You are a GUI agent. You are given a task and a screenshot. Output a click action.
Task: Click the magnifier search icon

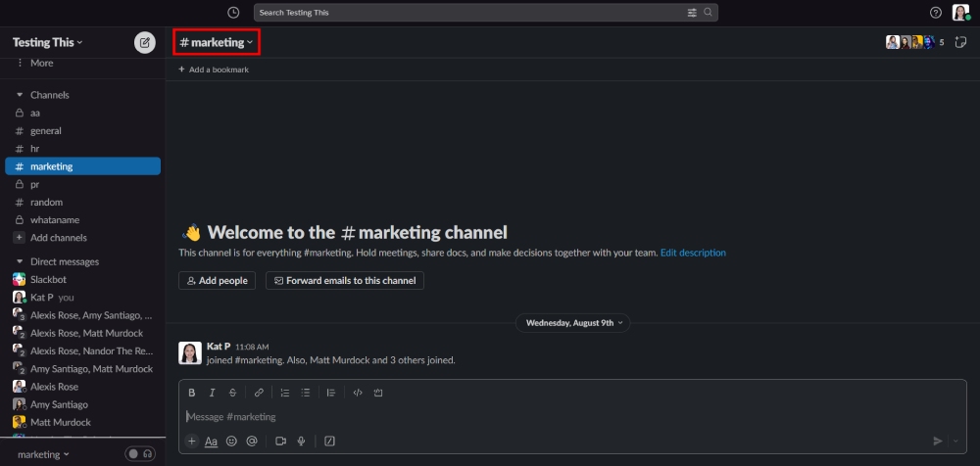708,12
